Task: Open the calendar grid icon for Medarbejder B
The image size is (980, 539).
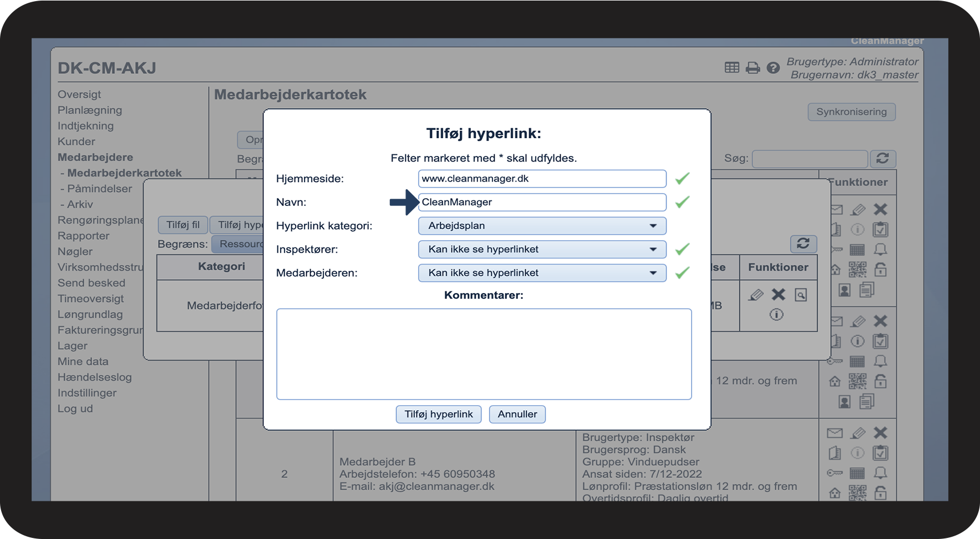Action: pos(857,473)
